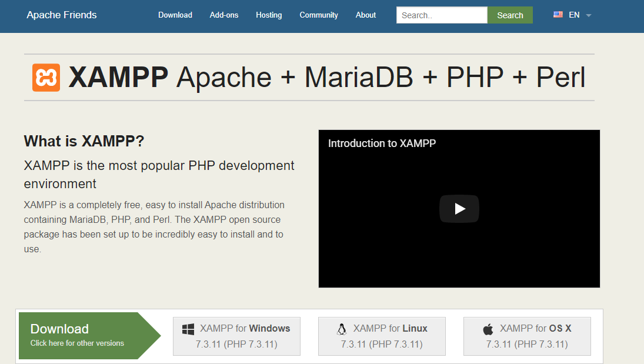The image size is (644, 364).
Task: Download XAMPP for Windows 7.3.11
Action: point(236,336)
